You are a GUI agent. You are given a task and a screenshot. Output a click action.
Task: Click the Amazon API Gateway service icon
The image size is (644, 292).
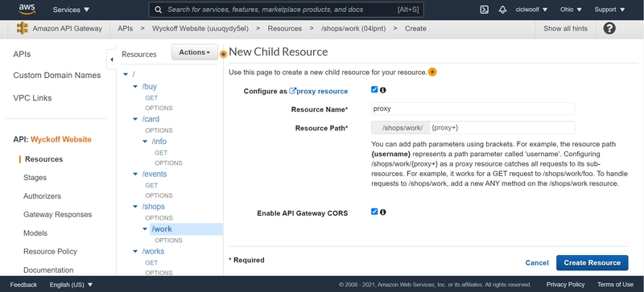[23, 28]
